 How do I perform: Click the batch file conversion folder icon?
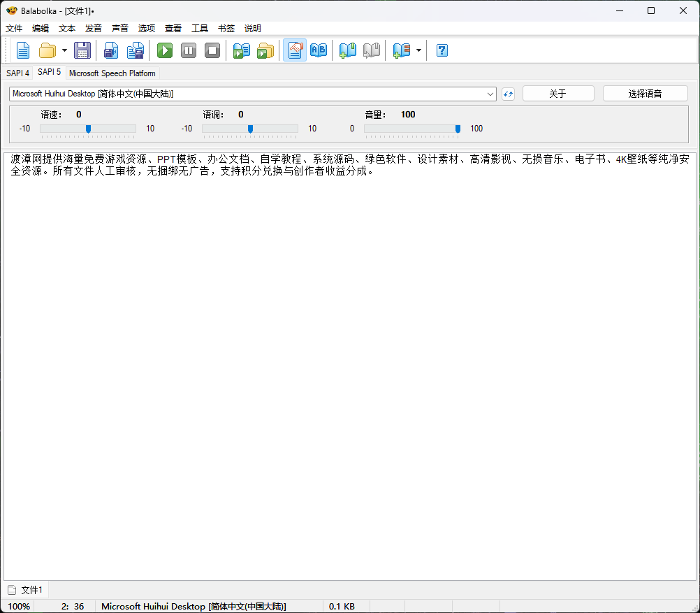coord(265,50)
